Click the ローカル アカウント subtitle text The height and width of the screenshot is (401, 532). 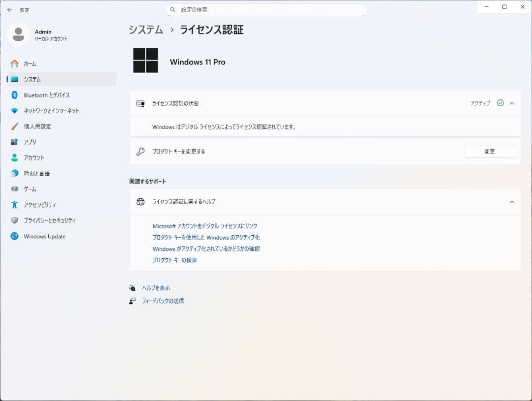click(51, 39)
